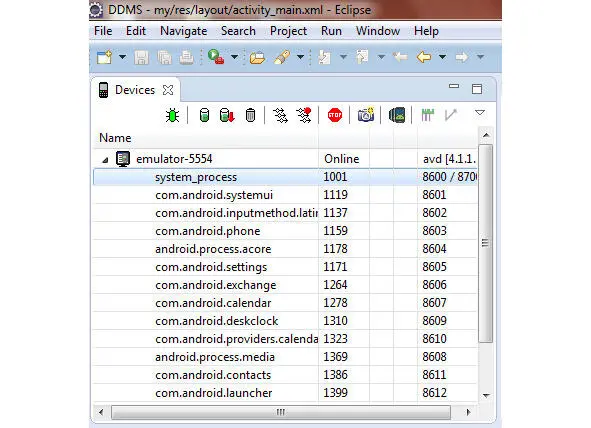This screenshot has width=591, height=428.
Task: Open the Search menu
Action: [238, 31]
